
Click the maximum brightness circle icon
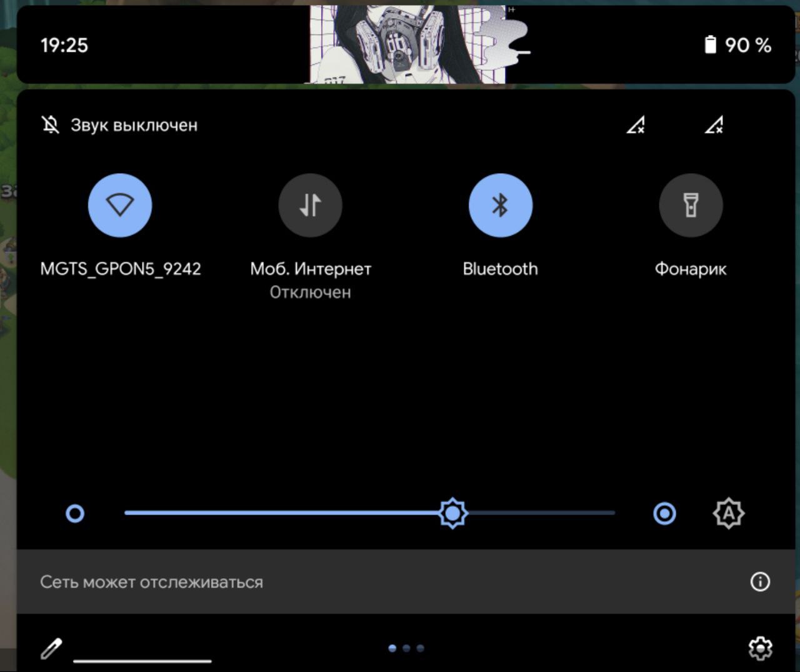coord(664,514)
